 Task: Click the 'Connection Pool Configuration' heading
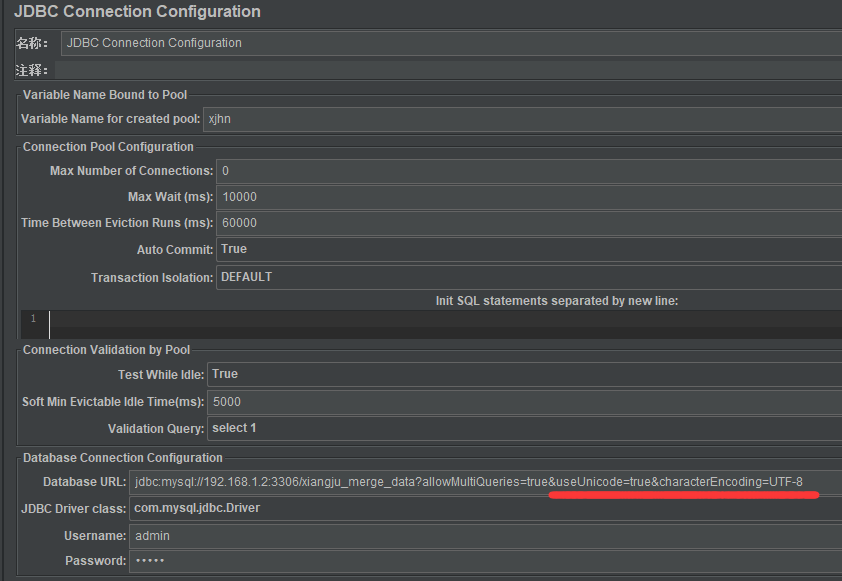tap(108, 147)
